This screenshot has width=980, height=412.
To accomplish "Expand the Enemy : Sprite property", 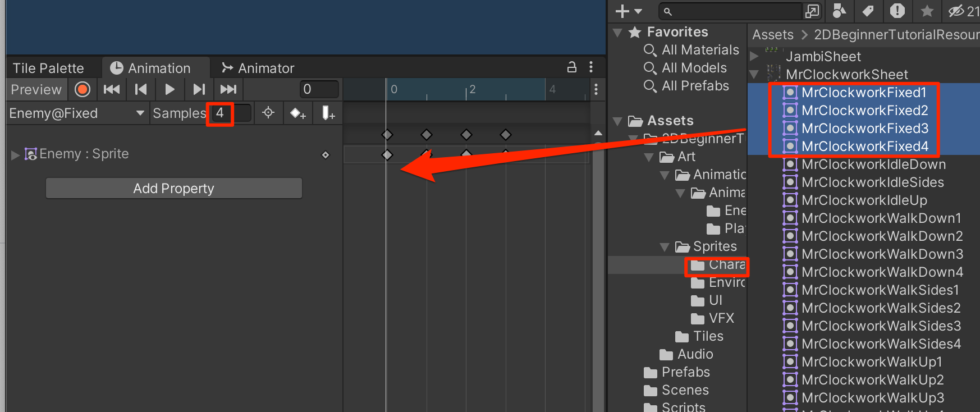I will click(15, 154).
